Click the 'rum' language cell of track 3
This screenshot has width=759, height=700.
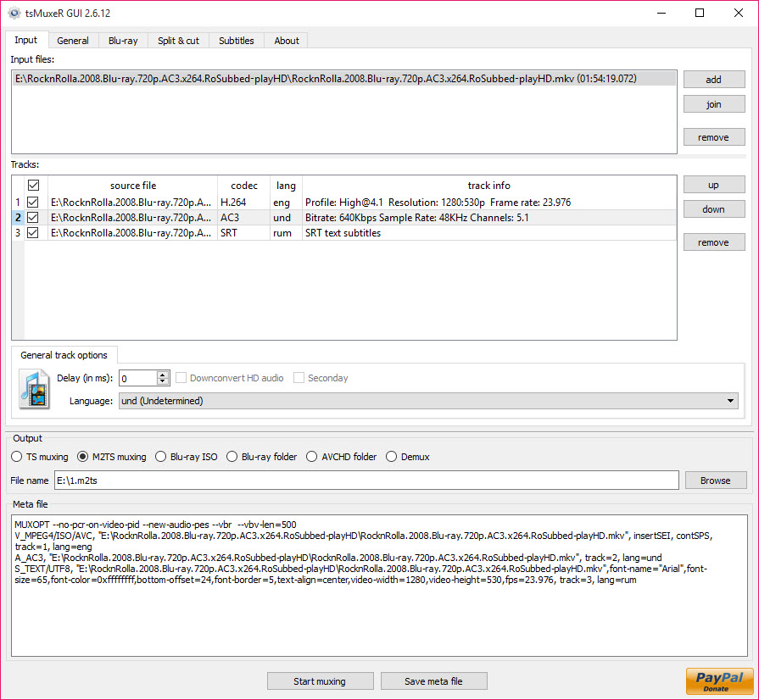pyautogui.click(x=286, y=233)
